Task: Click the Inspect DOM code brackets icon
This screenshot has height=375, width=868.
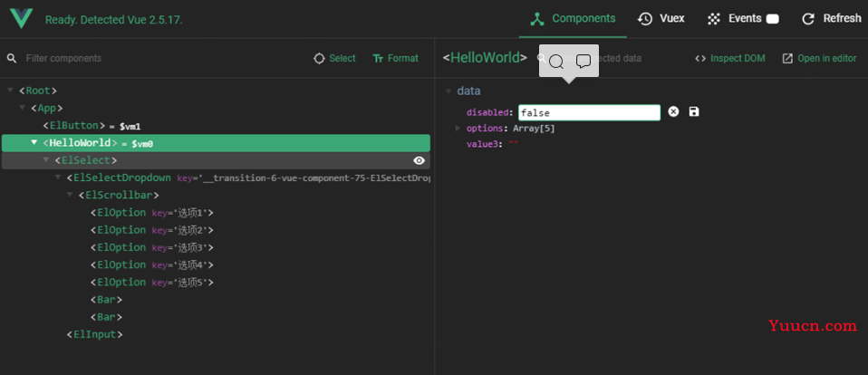Action: pyautogui.click(x=700, y=58)
